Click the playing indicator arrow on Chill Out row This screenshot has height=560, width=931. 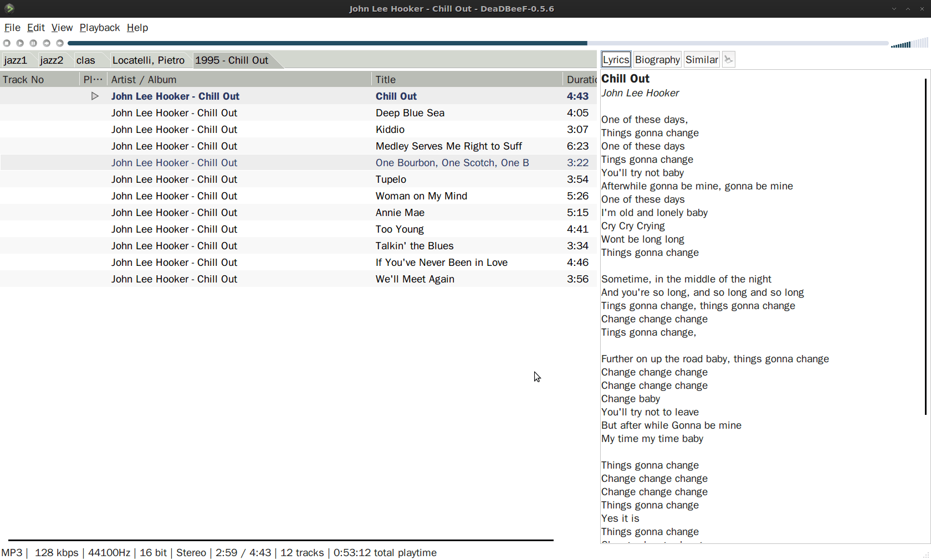tap(95, 96)
